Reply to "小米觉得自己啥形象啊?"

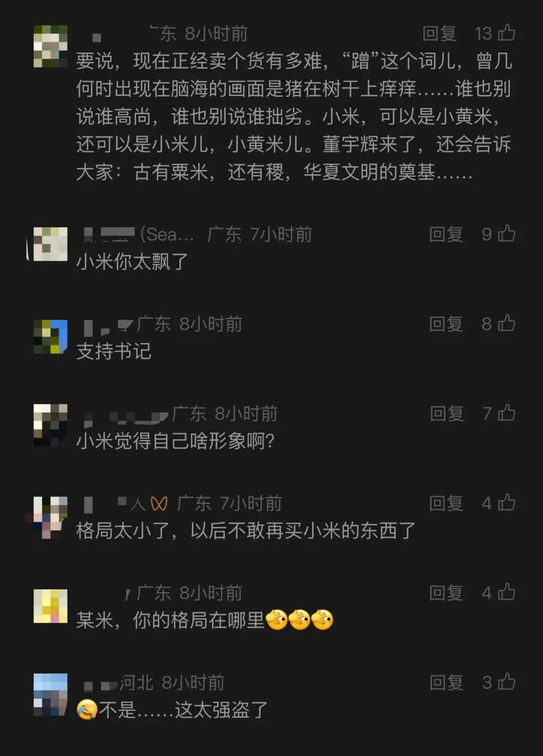pyautogui.click(x=446, y=414)
